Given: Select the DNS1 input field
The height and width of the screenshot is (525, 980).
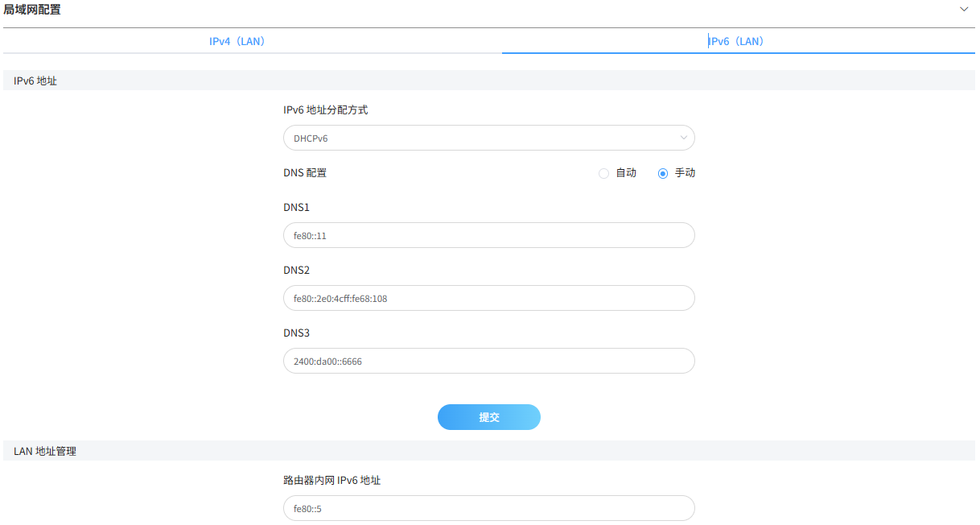Looking at the screenshot, I should point(489,235).
